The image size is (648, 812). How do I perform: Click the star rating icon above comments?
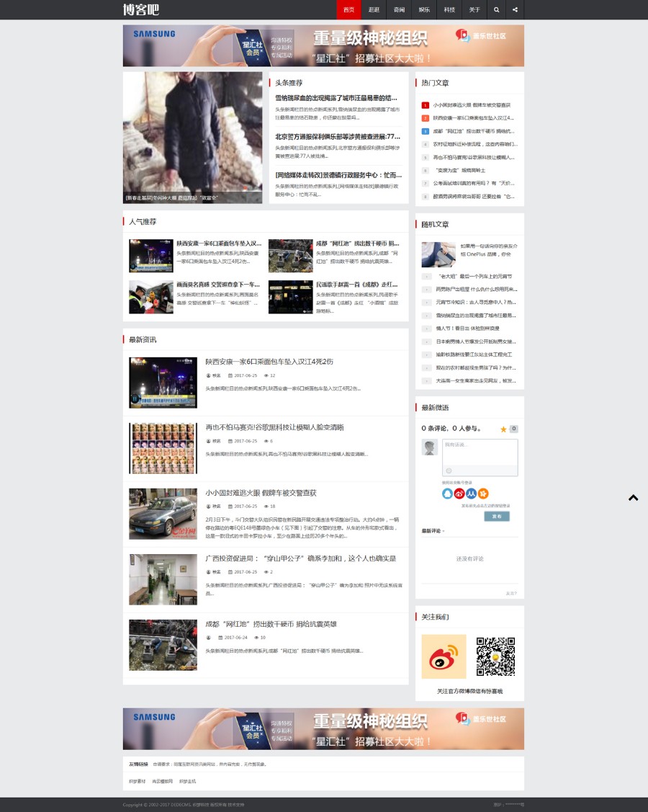click(x=503, y=429)
